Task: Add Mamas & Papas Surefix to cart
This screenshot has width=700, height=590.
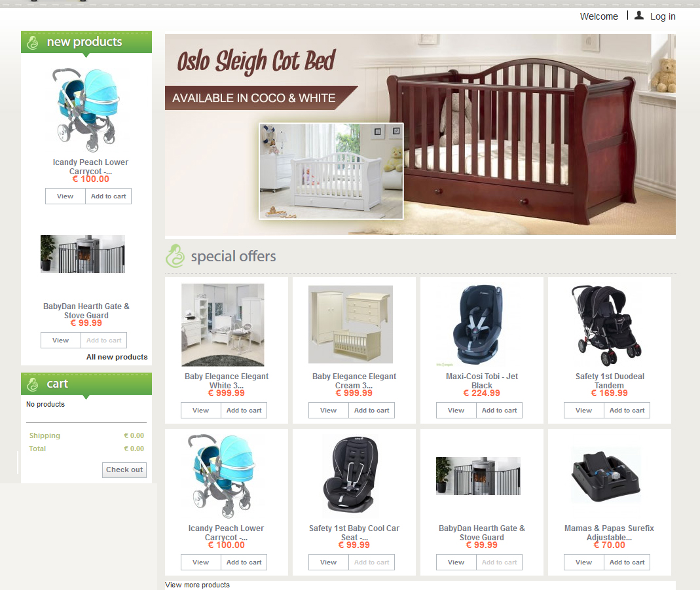Action: tap(627, 562)
